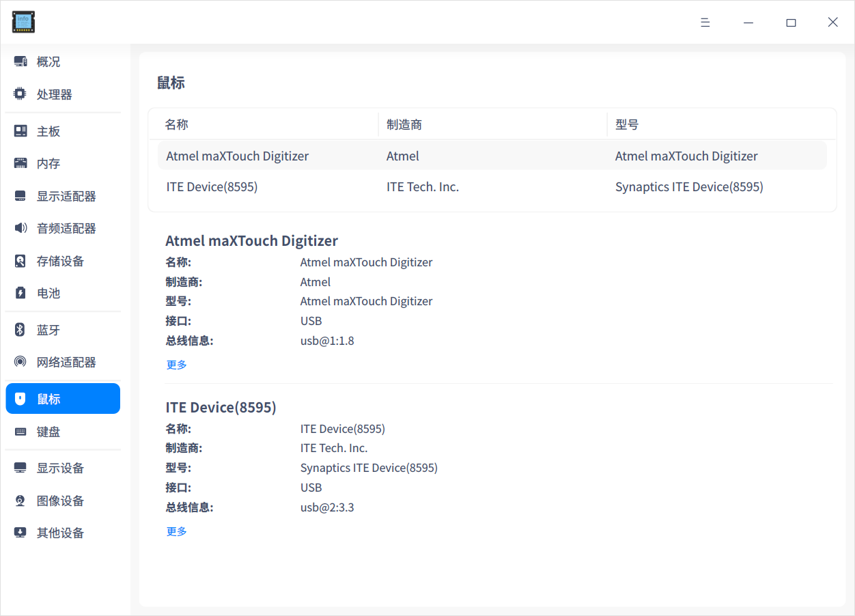Open the 处理器 (Processor) section icon
Image resolution: width=855 pixels, height=616 pixels.
19,94
